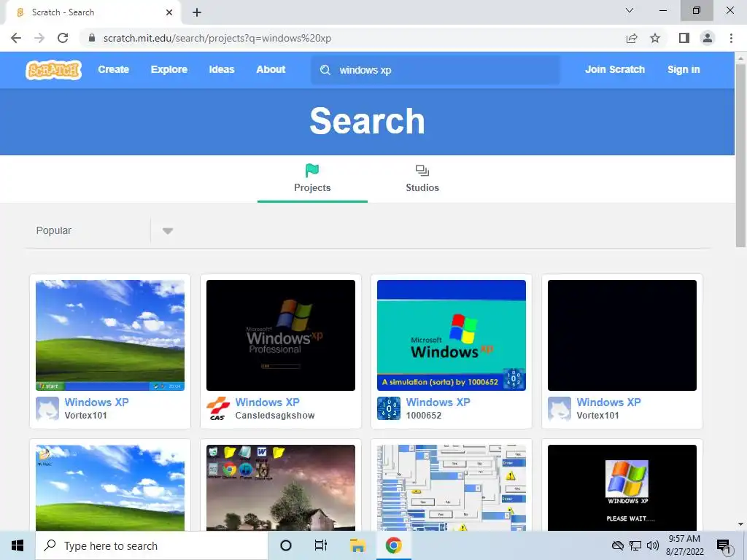Click the network icon in system tray

point(635,545)
